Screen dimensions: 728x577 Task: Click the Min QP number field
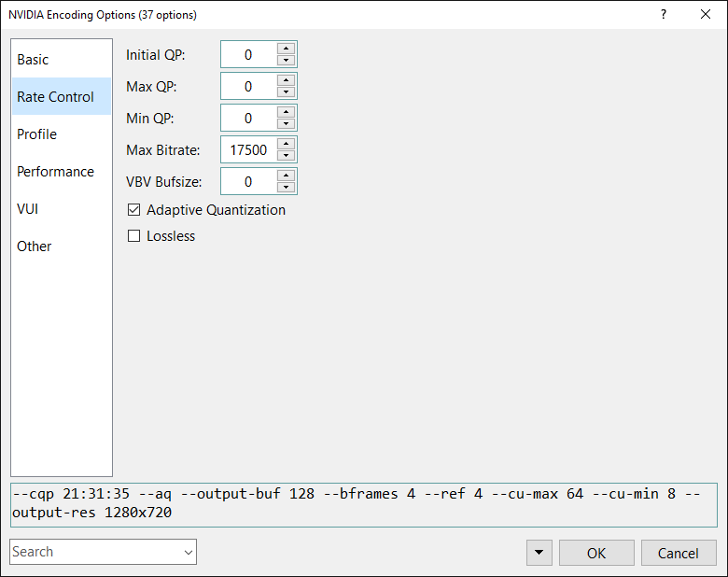pyautogui.click(x=249, y=118)
